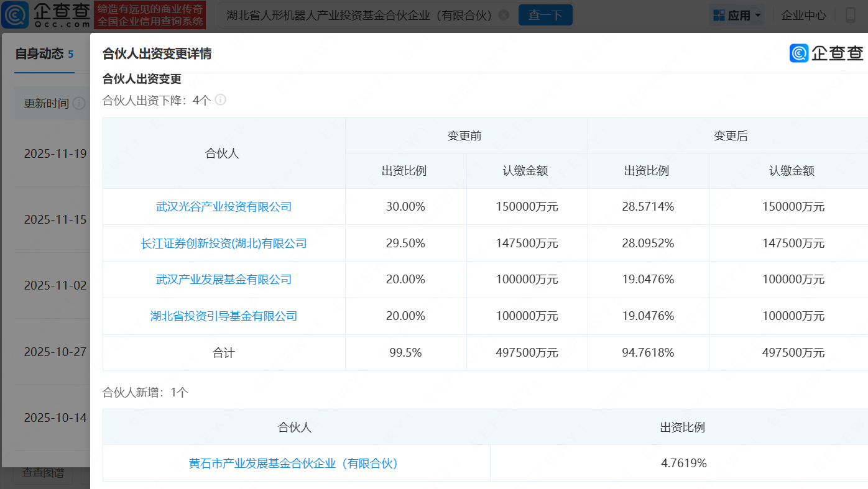Clear search box using the X icon
Image resolution: width=868 pixels, height=489 pixels.
coord(502,15)
